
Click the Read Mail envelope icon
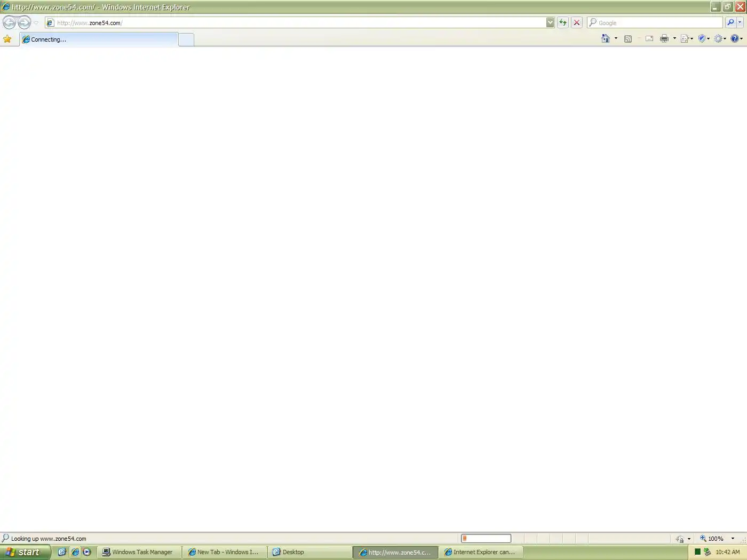[649, 38]
